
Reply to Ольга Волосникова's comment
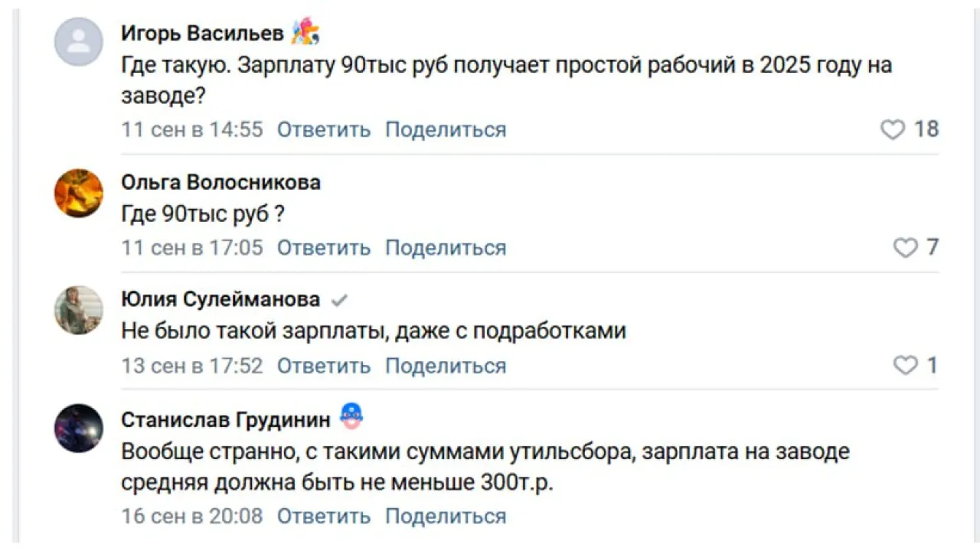click(x=323, y=248)
